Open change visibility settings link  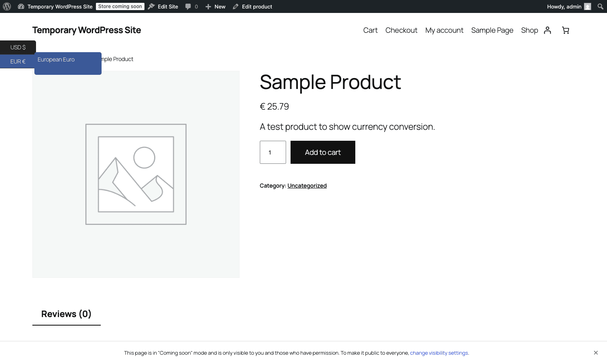pyautogui.click(x=439, y=353)
